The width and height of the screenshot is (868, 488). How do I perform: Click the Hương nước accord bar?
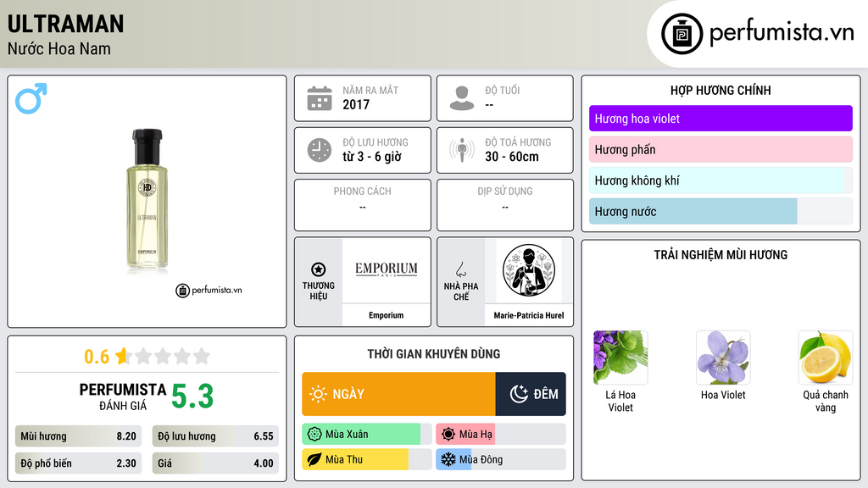(x=721, y=211)
